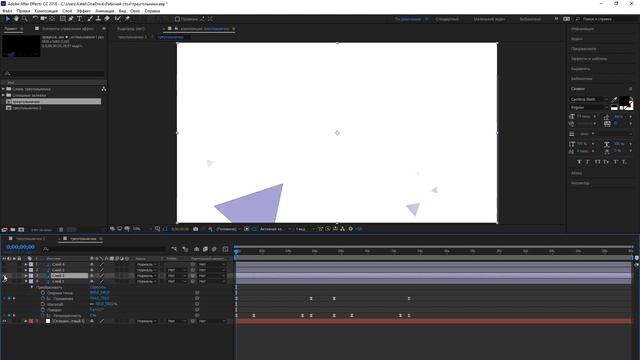Collapse the Transform group twirl arrow

coord(32,287)
